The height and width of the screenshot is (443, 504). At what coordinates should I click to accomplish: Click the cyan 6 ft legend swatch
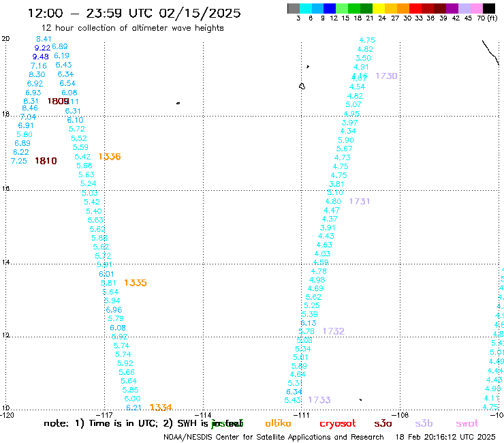(x=305, y=8)
